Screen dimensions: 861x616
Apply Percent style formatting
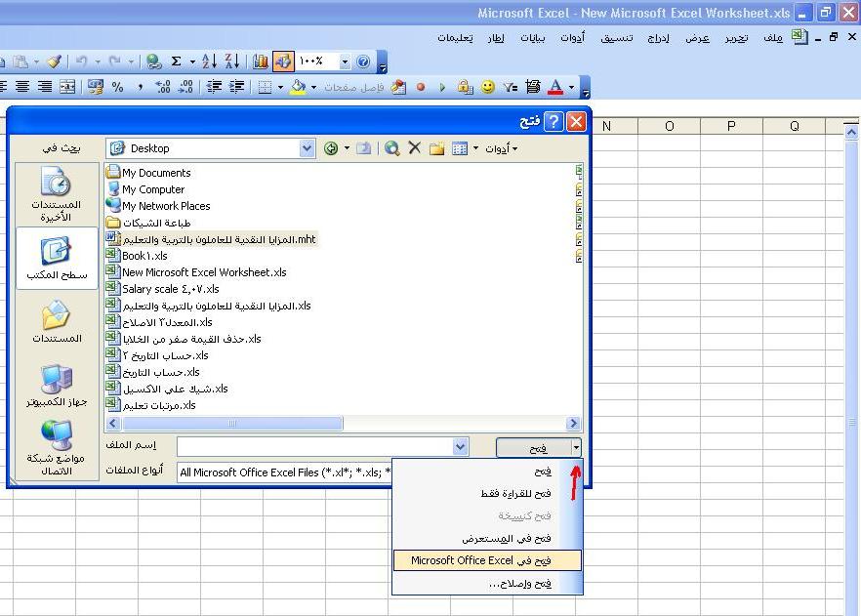[117, 87]
